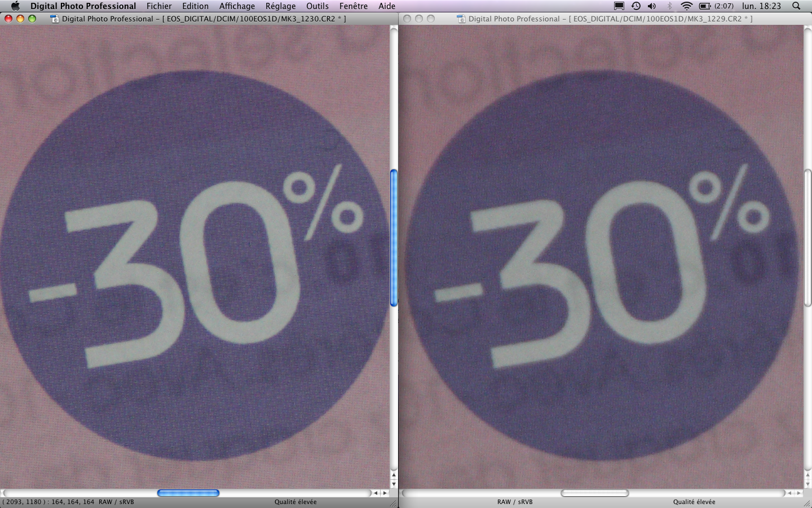
Task: Click the clock showing lun. 18:23
Action: pyautogui.click(x=761, y=6)
